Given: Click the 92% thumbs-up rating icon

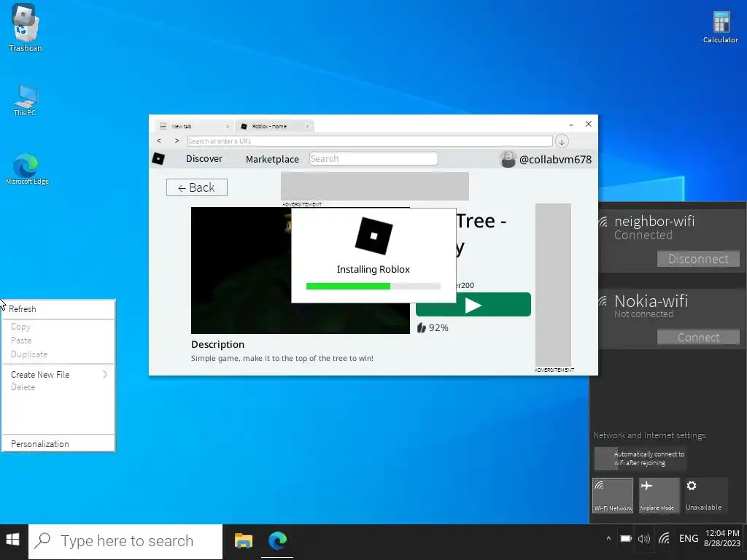Looking at the screenshot, I should 421,327.
